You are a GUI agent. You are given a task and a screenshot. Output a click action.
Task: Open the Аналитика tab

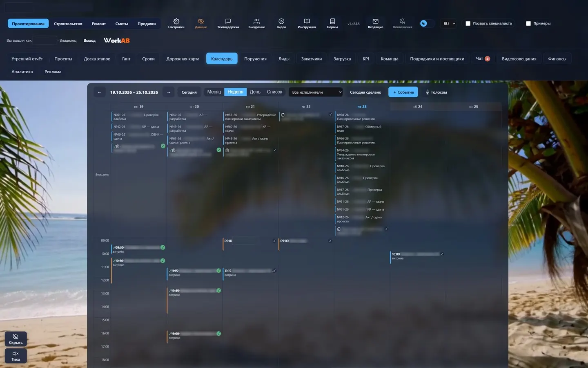click(x=22, y=72)
